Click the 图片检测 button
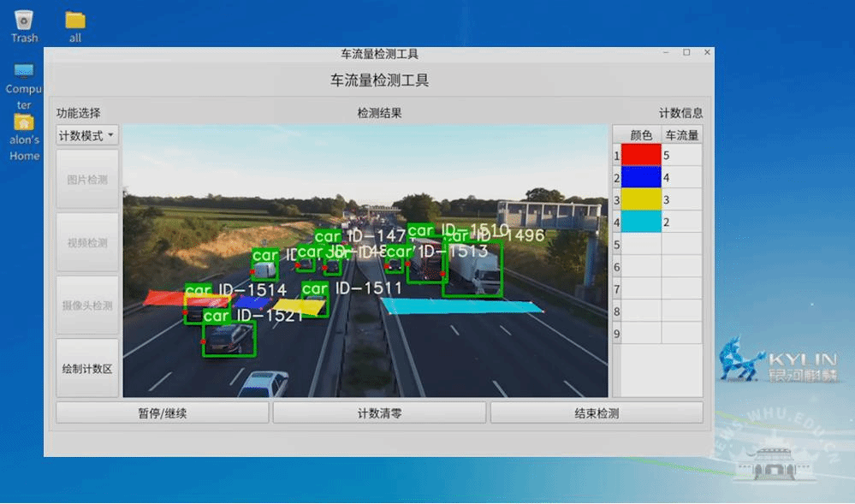This screenshot has width=855, height=504. [87, 180]
